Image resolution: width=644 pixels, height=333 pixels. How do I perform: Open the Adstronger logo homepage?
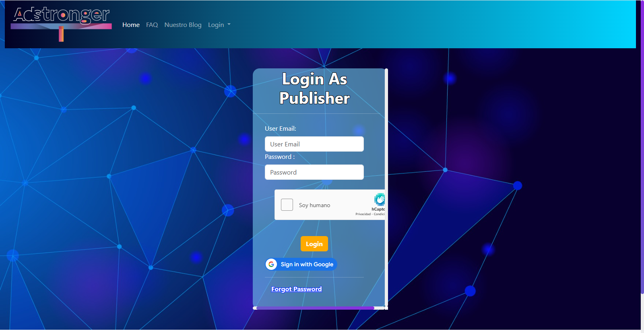point(61,24)
